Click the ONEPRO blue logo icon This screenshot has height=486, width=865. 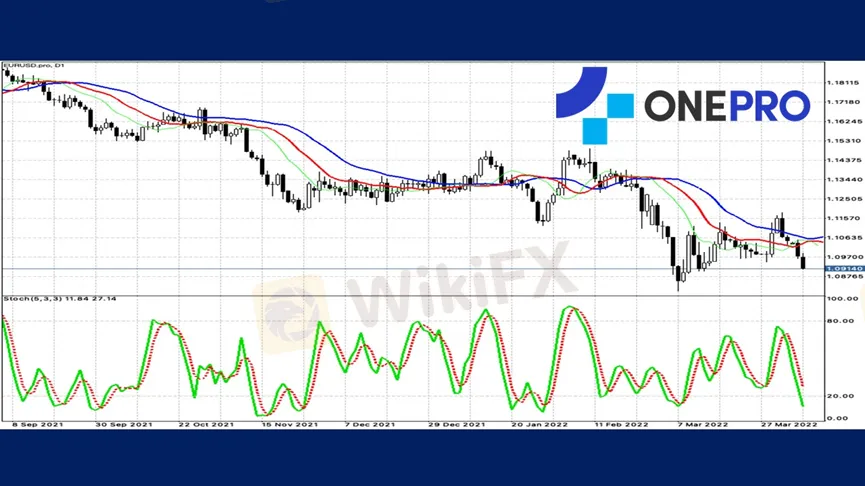coord(594,105)
